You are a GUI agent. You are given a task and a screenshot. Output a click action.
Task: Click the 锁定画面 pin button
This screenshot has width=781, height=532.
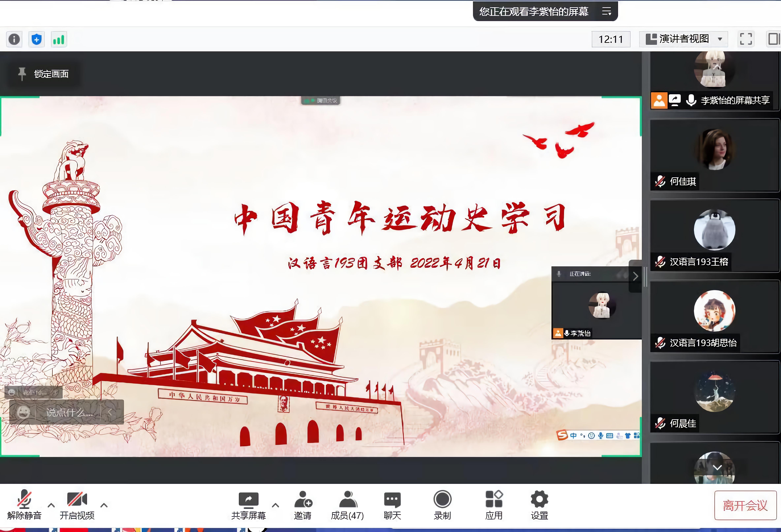coord(44,74)
